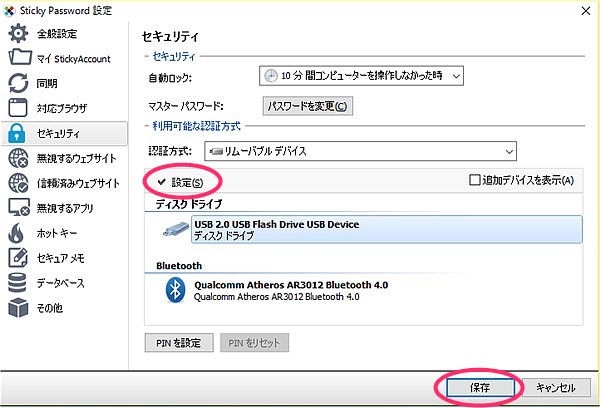This screenshot has height=408, width=600.
Task: Click the 設定(S) button
Action: (x=181, y=183)
